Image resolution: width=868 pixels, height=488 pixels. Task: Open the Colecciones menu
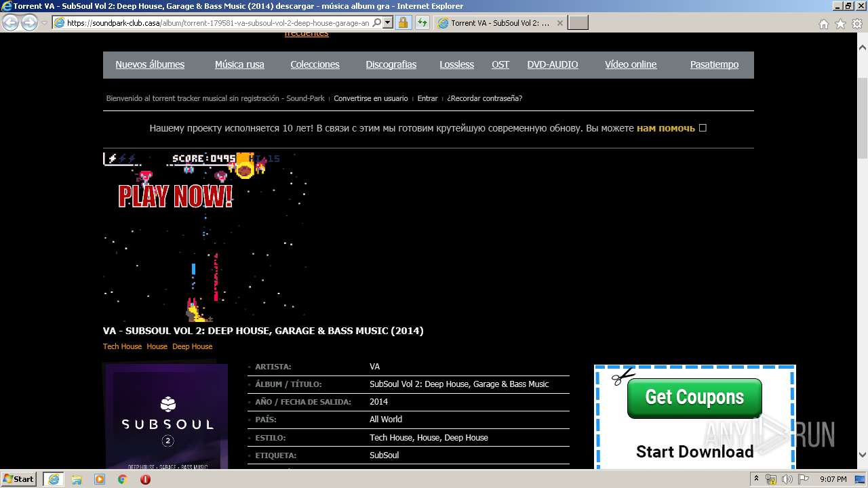tap(315, 64)
